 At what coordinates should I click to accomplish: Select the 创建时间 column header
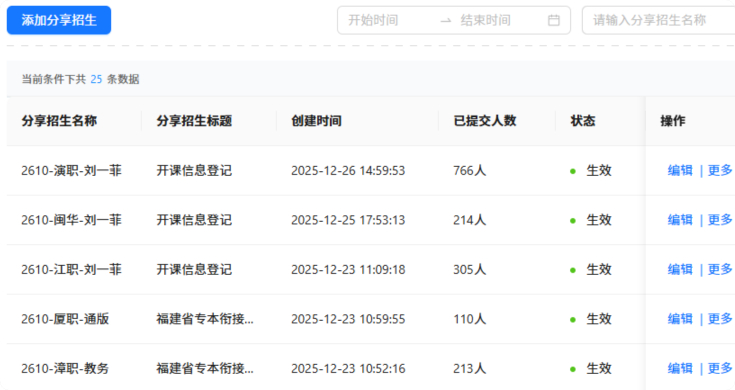(x=316, y=121)
